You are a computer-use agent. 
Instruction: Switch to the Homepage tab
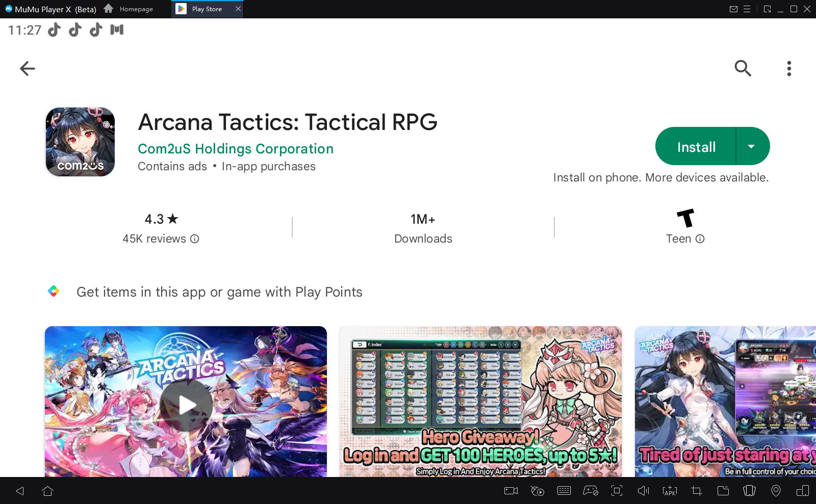[129, 9]
